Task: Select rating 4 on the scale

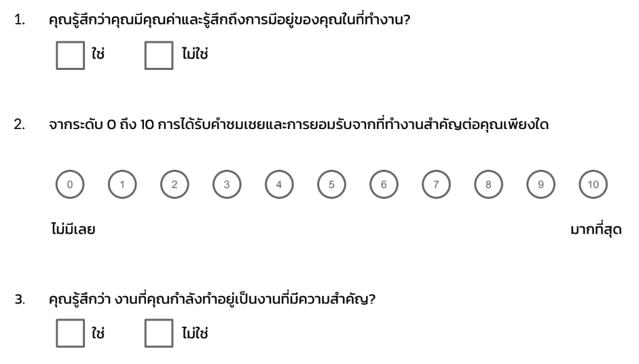Action: tap(279, 184)
